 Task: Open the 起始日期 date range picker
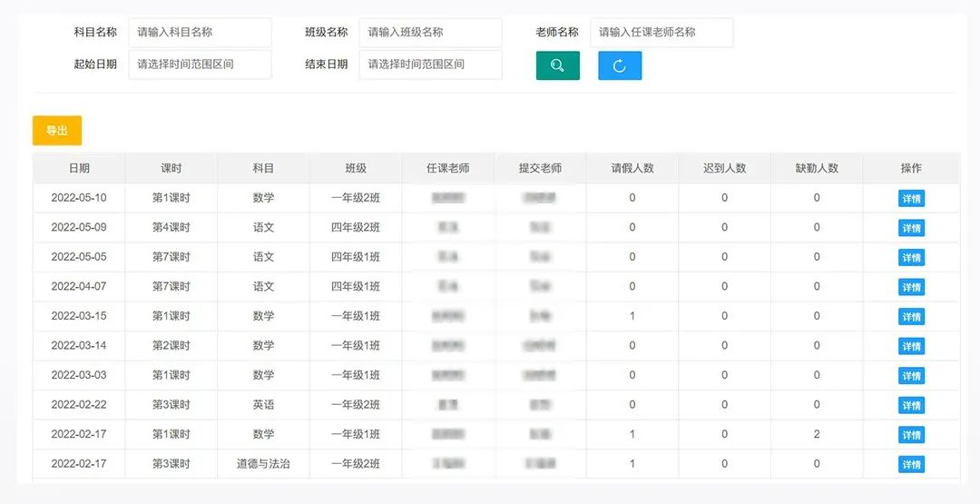(x=200, y=64)
